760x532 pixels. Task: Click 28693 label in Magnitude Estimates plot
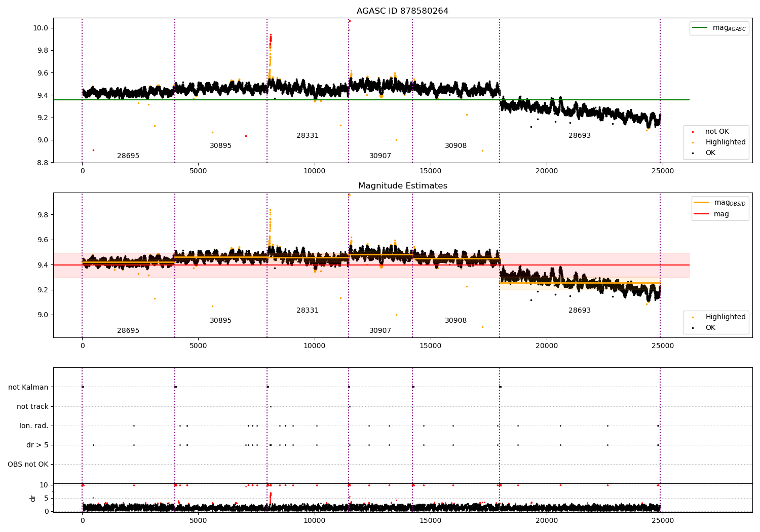coord(579,311)
